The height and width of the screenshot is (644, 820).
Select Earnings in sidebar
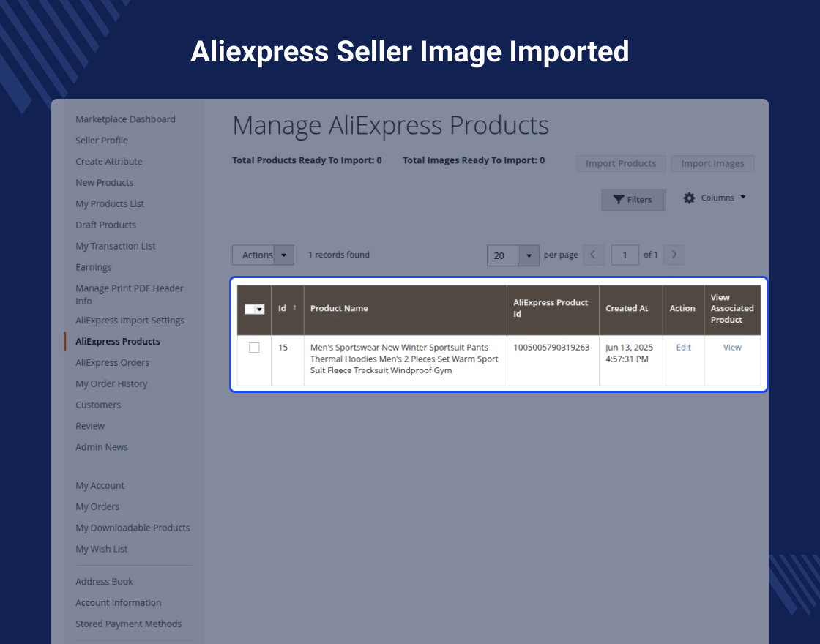point(94,267)
